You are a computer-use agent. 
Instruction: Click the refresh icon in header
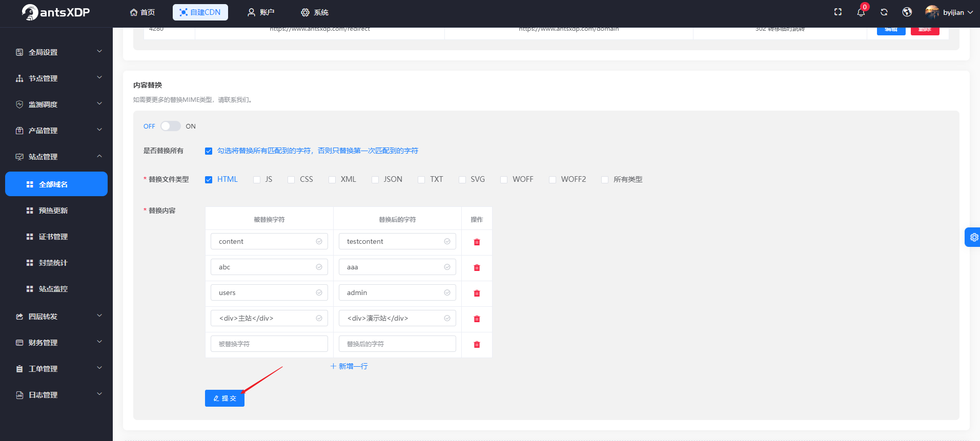tap(884, 12)
